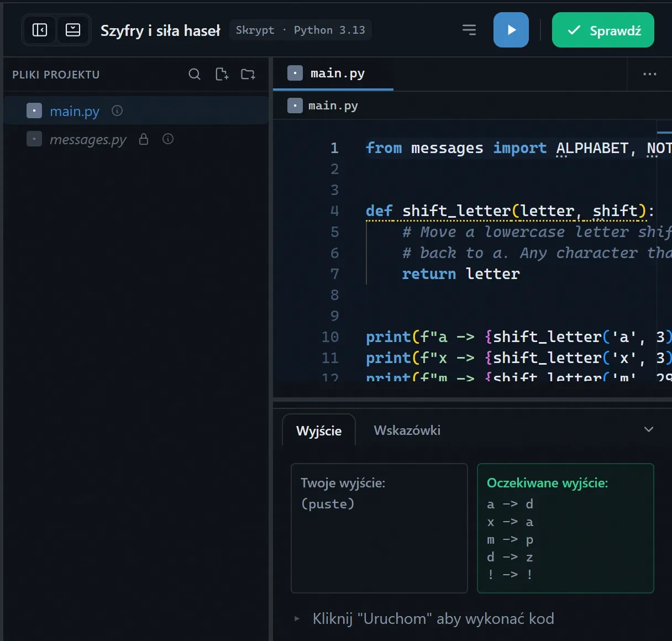The height and width of the screenshot is (641, 672).
Task: Collapse the output panel with chevron
Action: coord(649,429)
